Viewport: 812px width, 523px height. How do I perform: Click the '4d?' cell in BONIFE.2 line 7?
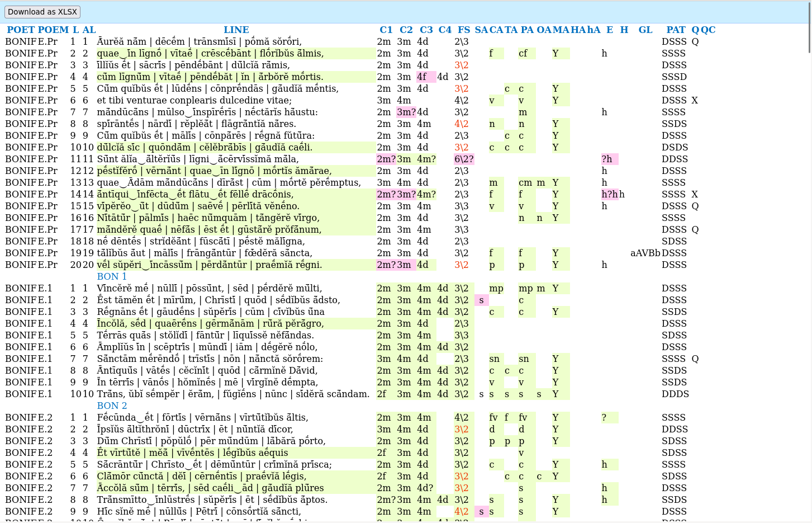pyautogui.click(x=426, y=488)
